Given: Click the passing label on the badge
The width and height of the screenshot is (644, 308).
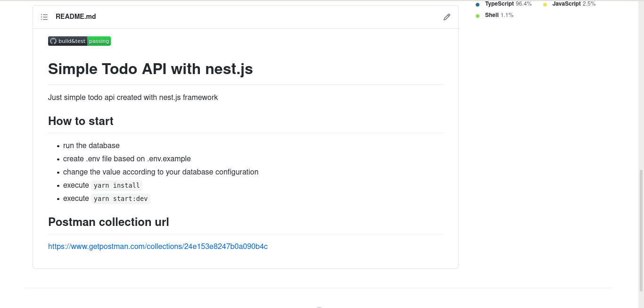Looking at the screenshot, I should (x=99, y=41).
